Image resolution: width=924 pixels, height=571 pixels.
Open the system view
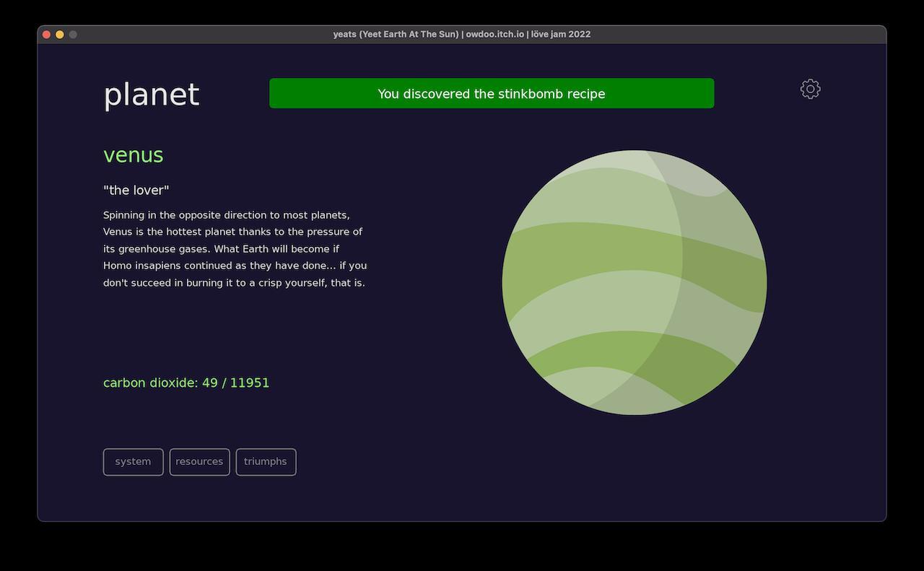(133, 462)
